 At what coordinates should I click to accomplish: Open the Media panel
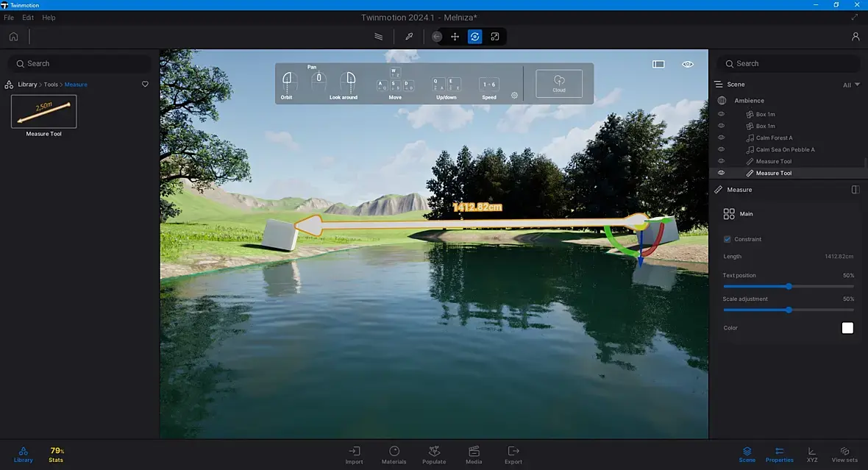pos(474,455)
